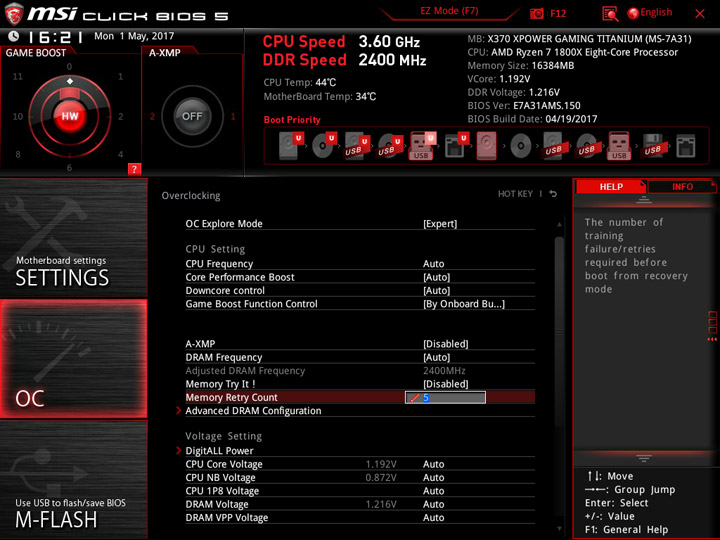The width and height of the screenshot is (720, 540).
Task: Change the language via English button
Action: tap(650, 13)
